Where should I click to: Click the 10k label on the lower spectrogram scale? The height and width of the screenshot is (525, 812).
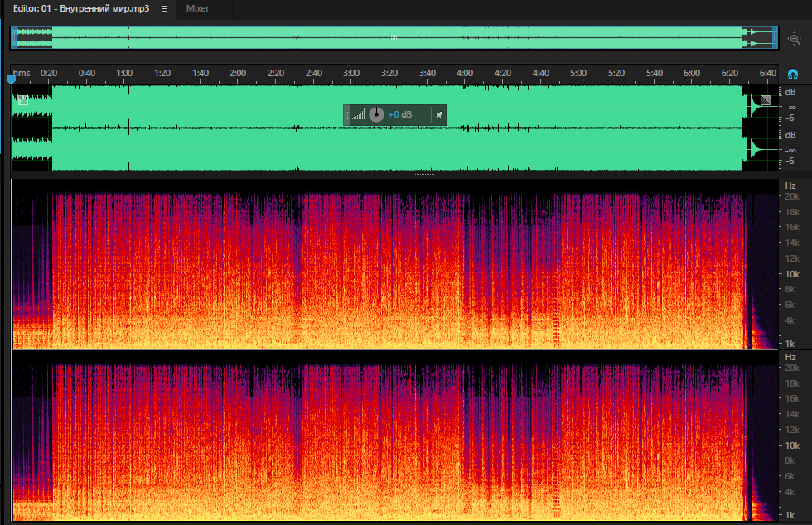[x=792, y=446]
